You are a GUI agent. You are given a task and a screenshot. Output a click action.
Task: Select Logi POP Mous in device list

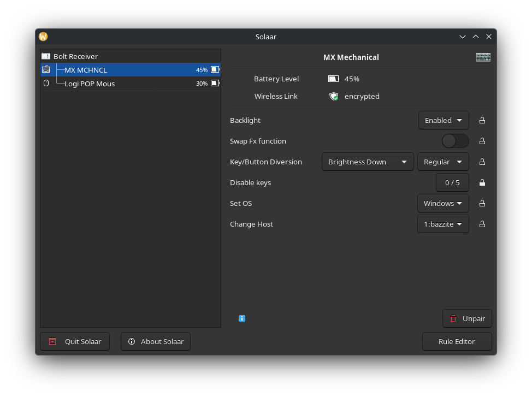tap(90, 84)
